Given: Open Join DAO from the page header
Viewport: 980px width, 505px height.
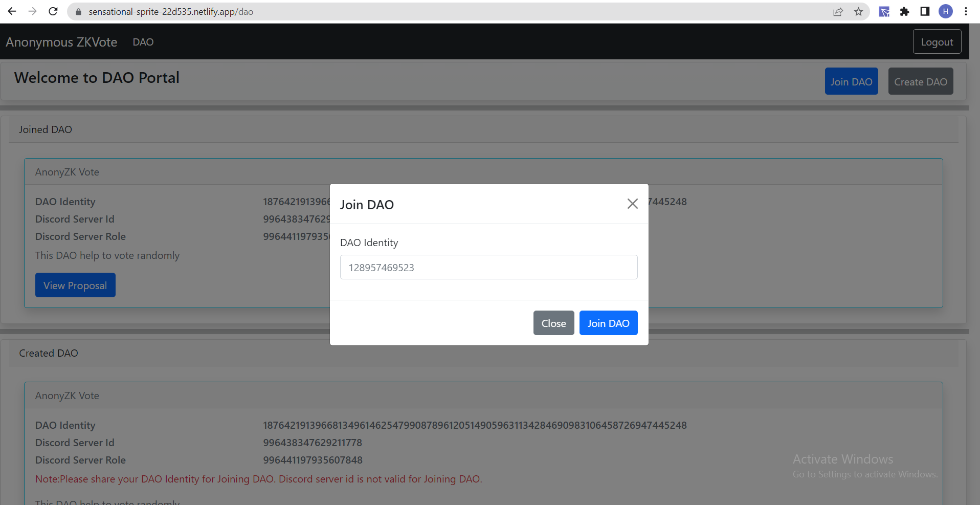Looking at the screenshot, I should point(851,81).
